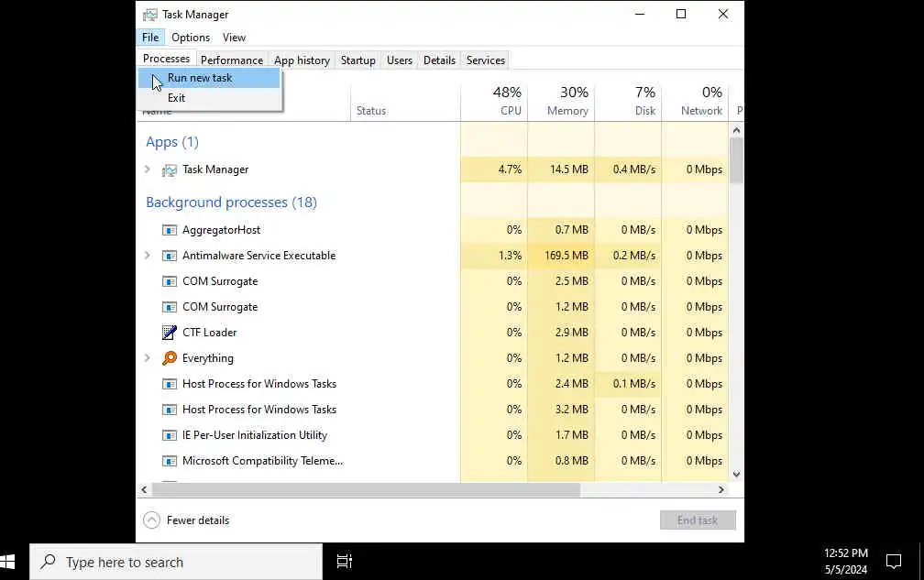This screenshot has height=580, width=924.
Task: Click the 4.7% CPU value
Action: [x=510, y=170]
